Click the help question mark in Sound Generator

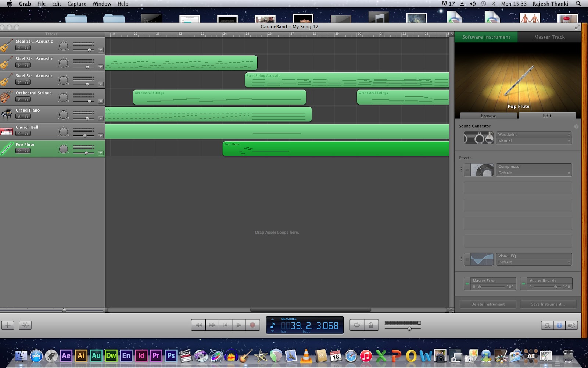coord(576,126)
